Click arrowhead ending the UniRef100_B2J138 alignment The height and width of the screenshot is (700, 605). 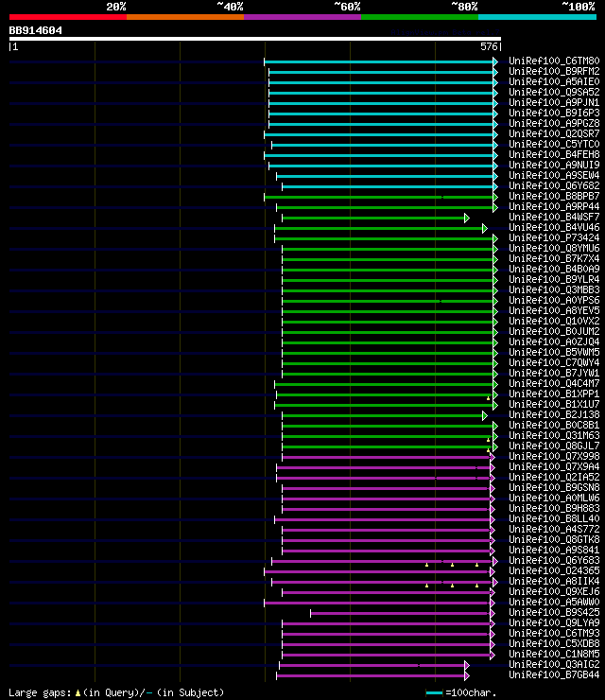[x=485, y=415]
